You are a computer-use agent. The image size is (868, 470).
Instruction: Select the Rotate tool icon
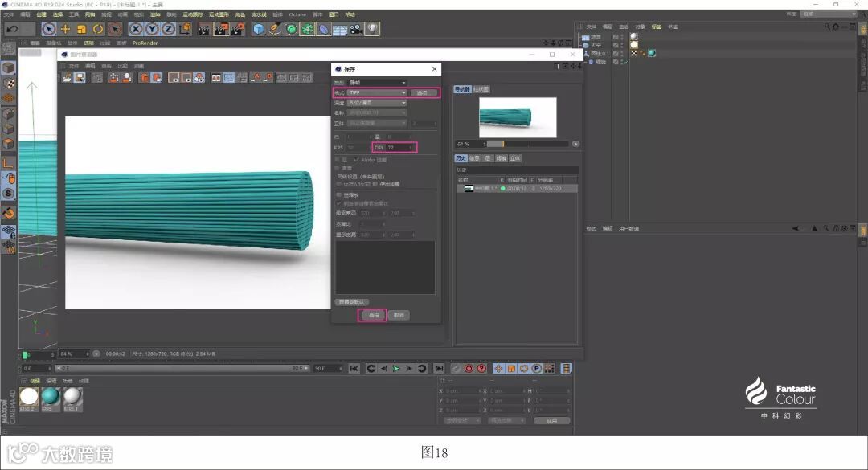point(98,29)
